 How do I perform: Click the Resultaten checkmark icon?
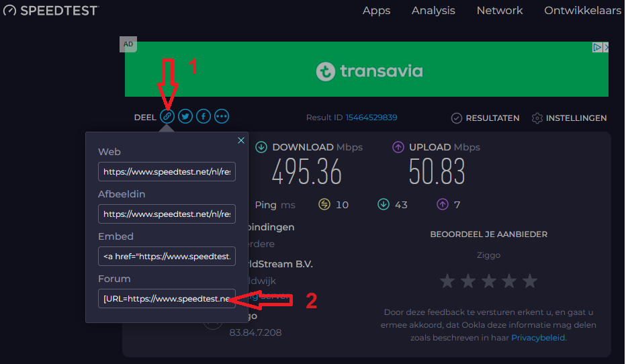click(x=456, y=118)
